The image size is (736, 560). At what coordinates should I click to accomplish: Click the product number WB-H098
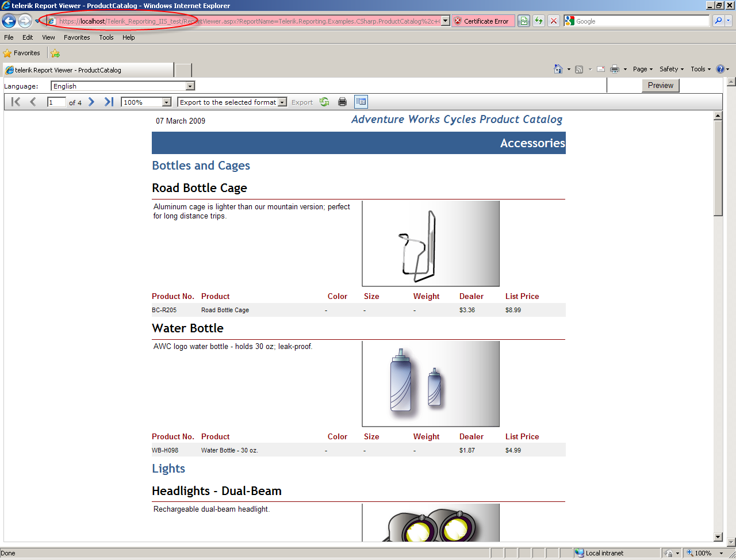[x=165, y=450]
